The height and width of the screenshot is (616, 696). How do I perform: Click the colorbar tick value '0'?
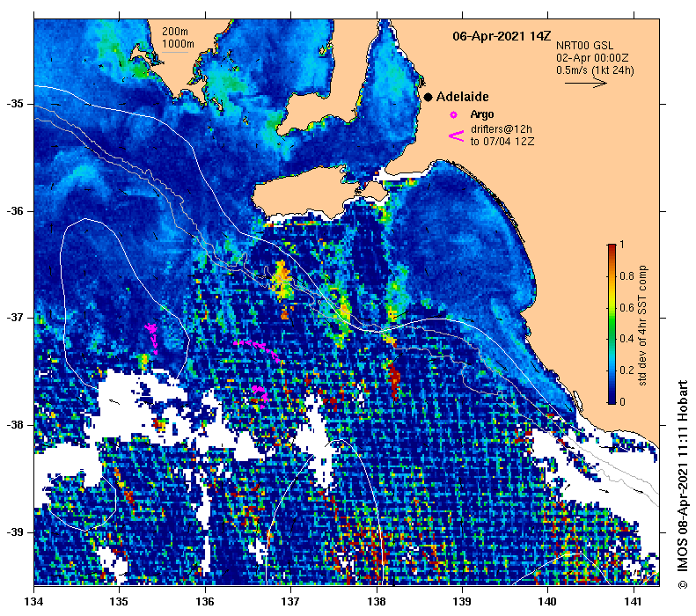tap(622, 402)
